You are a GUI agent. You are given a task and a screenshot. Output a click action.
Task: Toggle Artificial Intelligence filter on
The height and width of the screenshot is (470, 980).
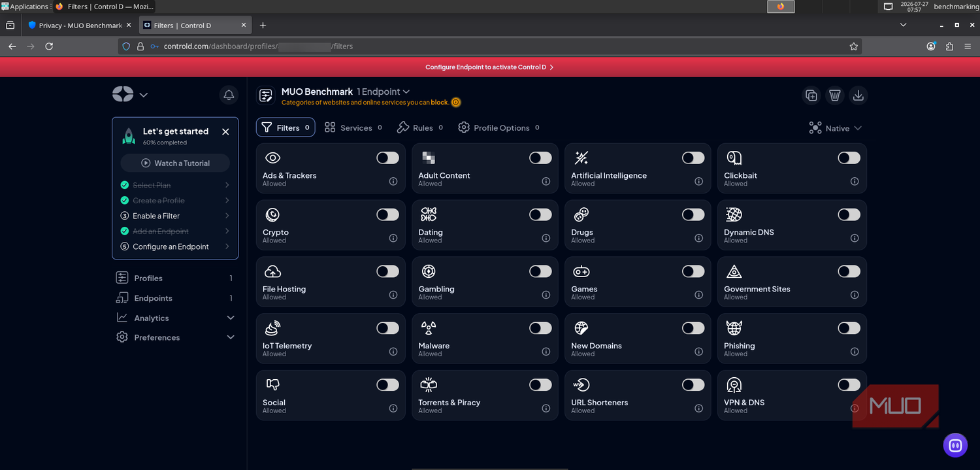coord(693,158)
